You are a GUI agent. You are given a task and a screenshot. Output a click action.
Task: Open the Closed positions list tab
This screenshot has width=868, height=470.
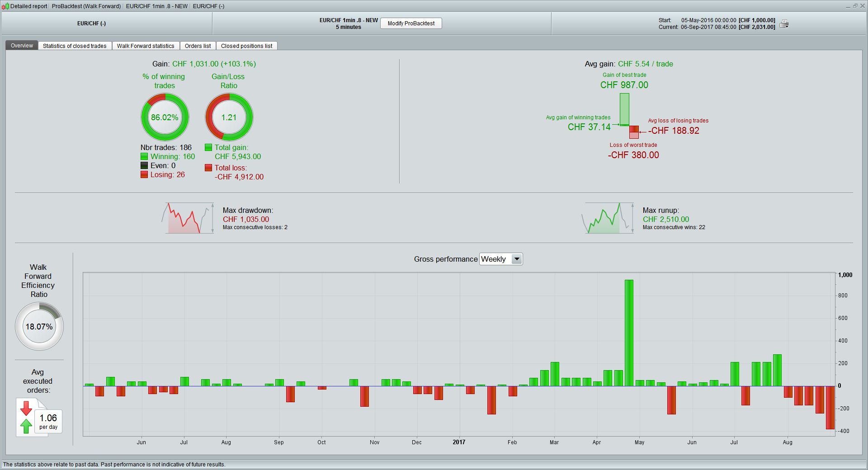point(246,46)
